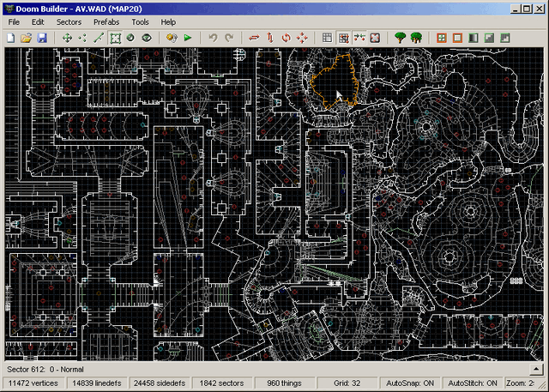Flip the selection vertically
The width and height of the screenshot is (549, 392).
click(270, 38)
